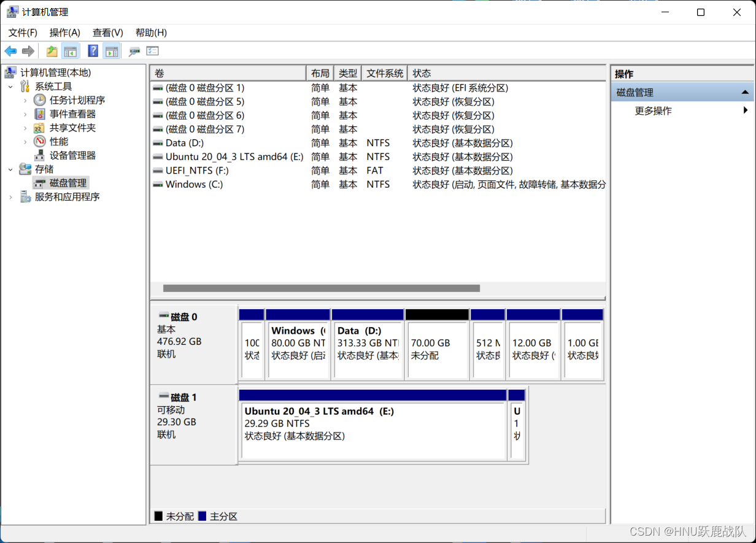Click the Up one level folder icon
Screen dimensions: 756x543
[x=52, y=51]
